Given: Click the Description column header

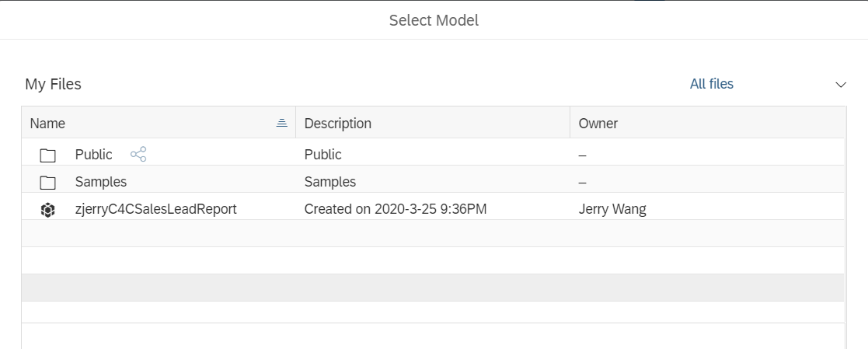Looking at the screenshot, I should click(x=338, y=123).
